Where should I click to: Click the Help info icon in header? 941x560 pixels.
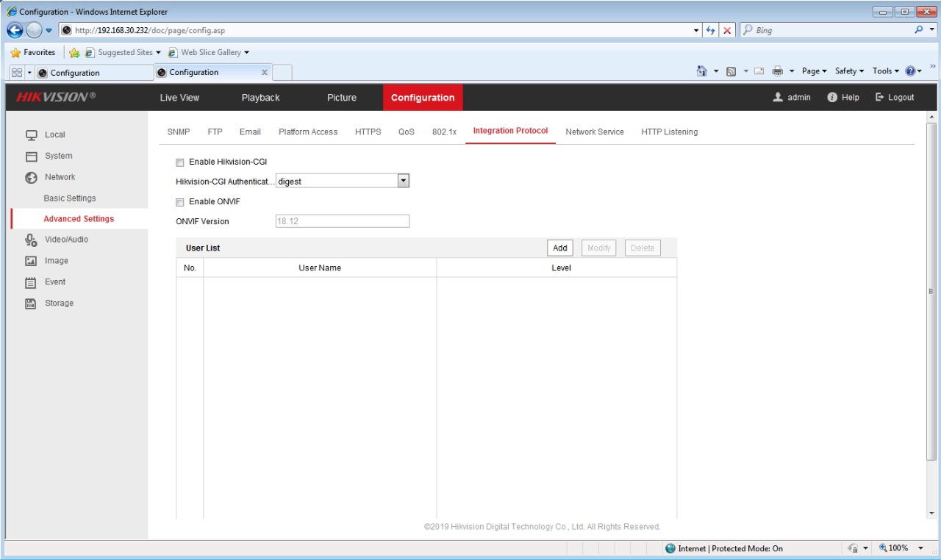(832, 98)
